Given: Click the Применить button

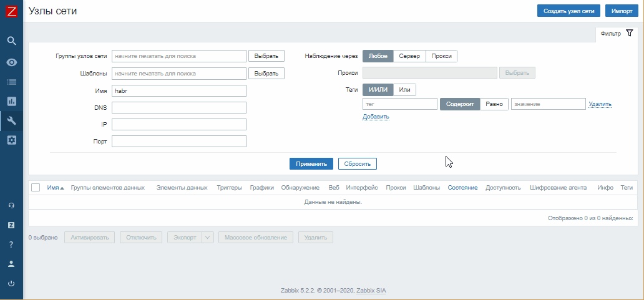Looking at the screenshot, I should (311, 164).
